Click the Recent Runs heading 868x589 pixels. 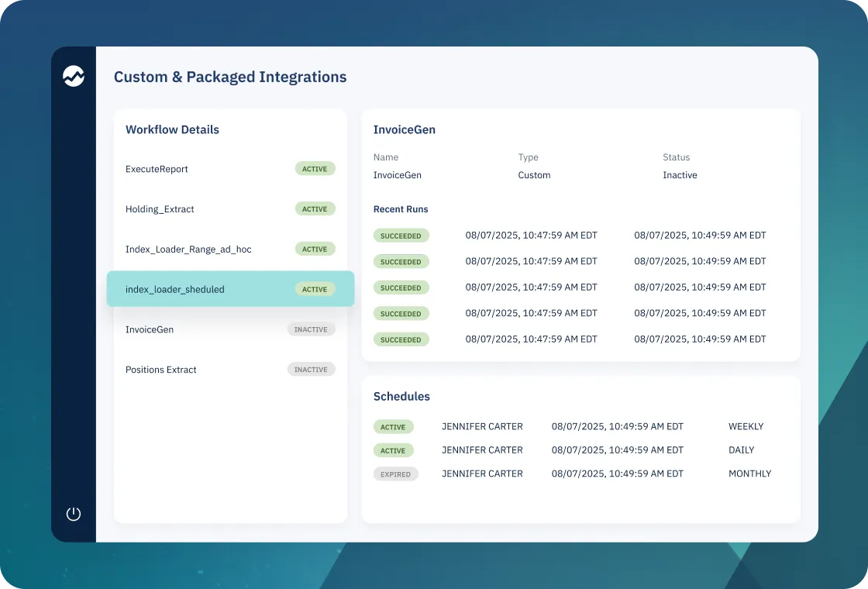click(401, 209)
